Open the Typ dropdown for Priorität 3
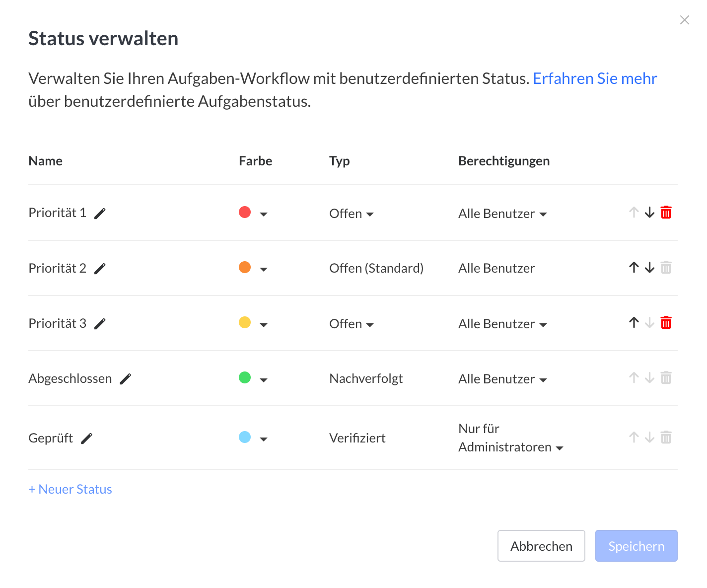The height and width of the screenshot is (588, 707). tap(352, 324)
